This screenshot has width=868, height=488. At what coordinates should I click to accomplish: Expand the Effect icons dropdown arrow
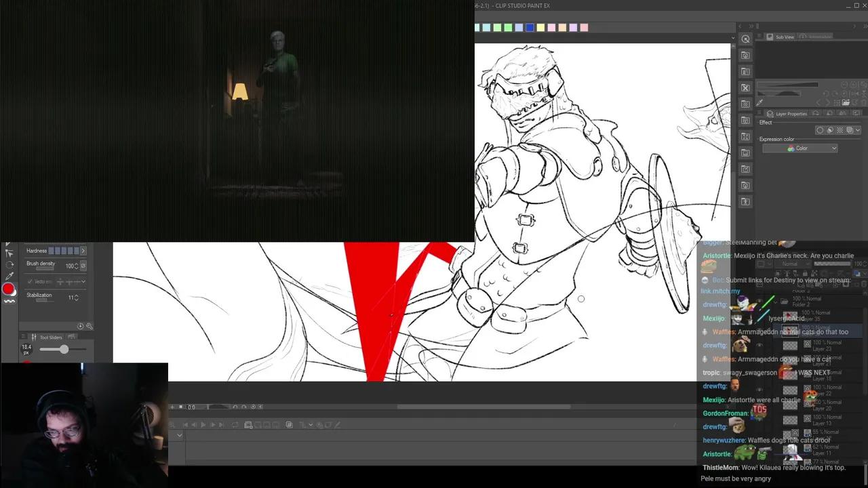click(x=858, y=130)
